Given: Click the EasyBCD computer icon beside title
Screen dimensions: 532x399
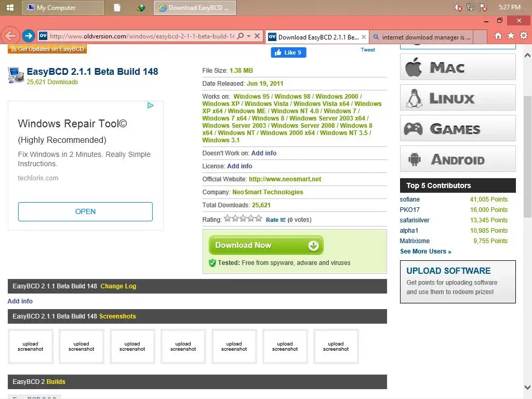Looking at the screenshot, I should [x=16, y=75].
